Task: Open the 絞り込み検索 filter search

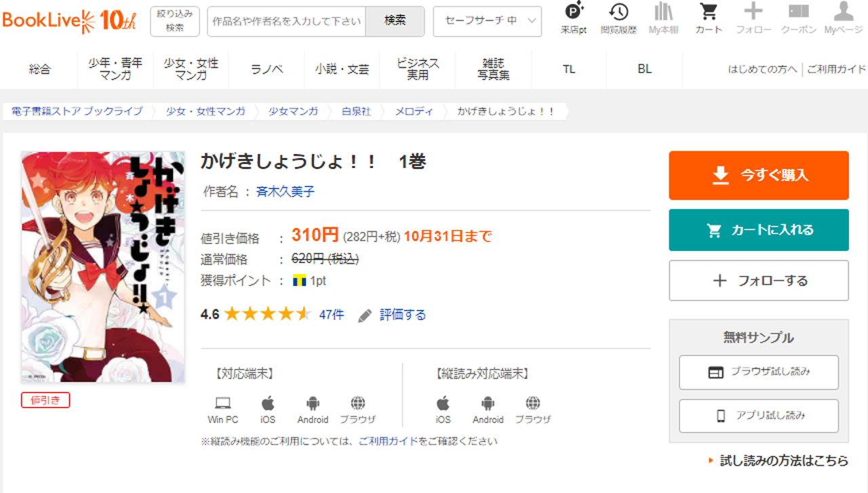Action: tap(175, 21)
